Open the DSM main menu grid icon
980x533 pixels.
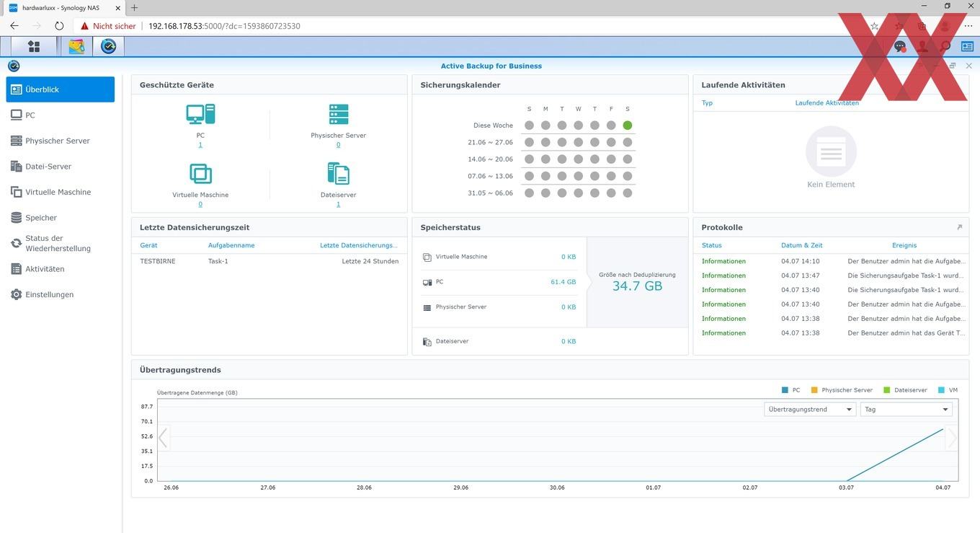[33, 46]
